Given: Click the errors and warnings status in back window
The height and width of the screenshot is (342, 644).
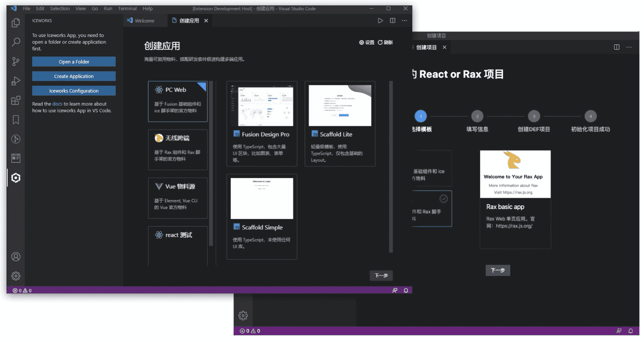Looking at the screenshot, I should tap(250, 331).
